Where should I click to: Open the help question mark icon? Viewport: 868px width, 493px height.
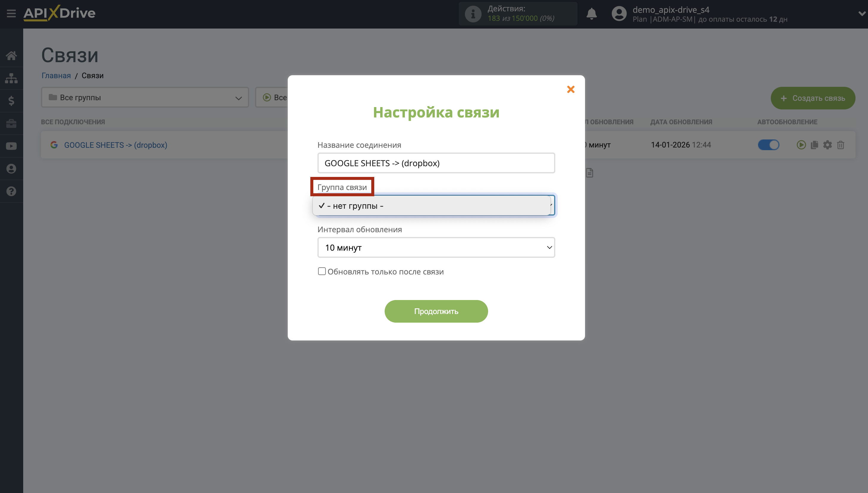[x=11, y=191]
